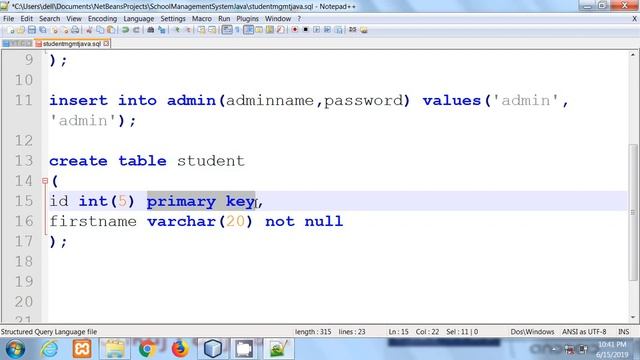The image size is (640, 360).
Task: Save the current SQL file
Action: tap(32, 30)
